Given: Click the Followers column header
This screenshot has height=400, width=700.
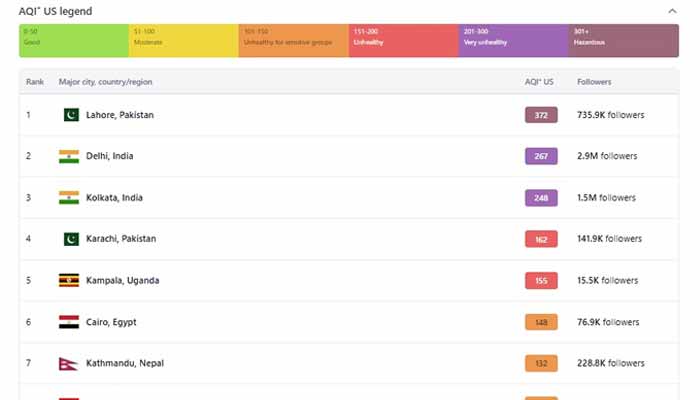Looking at the screenshot, I should [594, 81].
